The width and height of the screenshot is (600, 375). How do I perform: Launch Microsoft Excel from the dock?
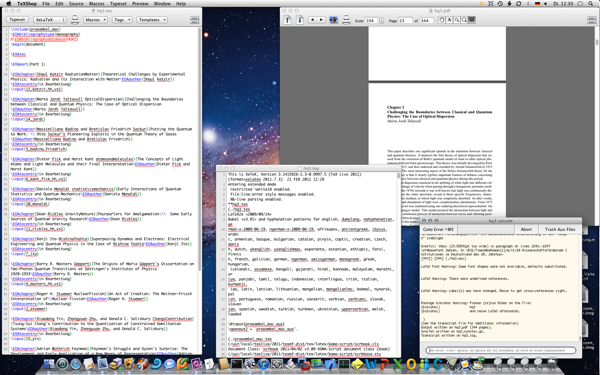[x=398, y=364]
